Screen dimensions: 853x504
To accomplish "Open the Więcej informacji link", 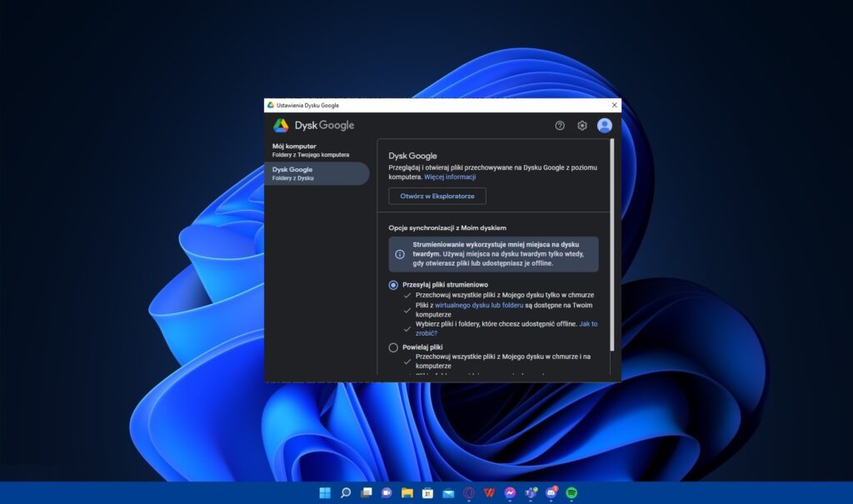I will coord(450,177).
